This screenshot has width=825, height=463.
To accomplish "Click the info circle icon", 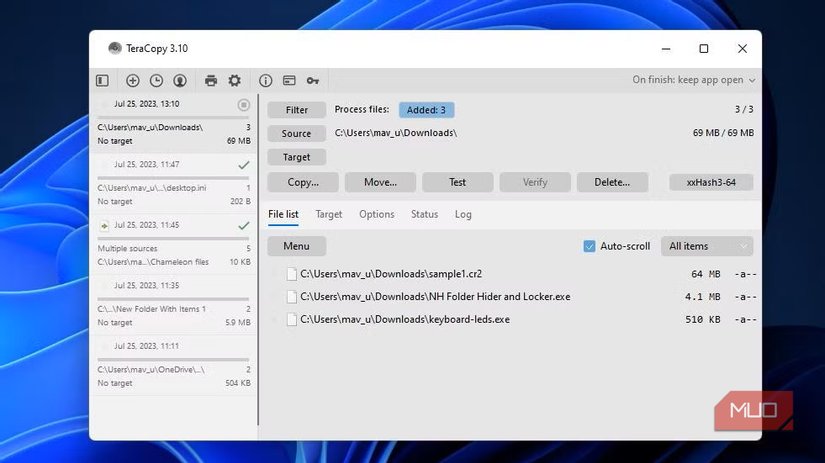I will pyautogui.click(x=265, y=80).
